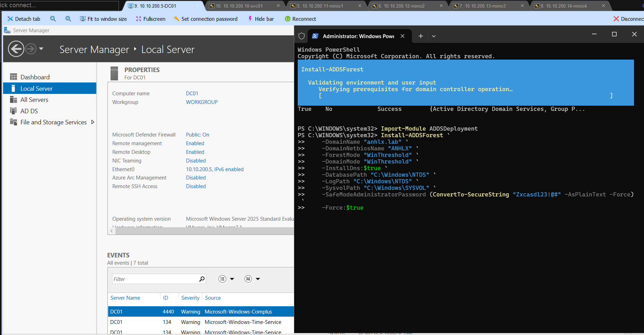
Task: Click computer name link DC01
Action: [192, 94]
